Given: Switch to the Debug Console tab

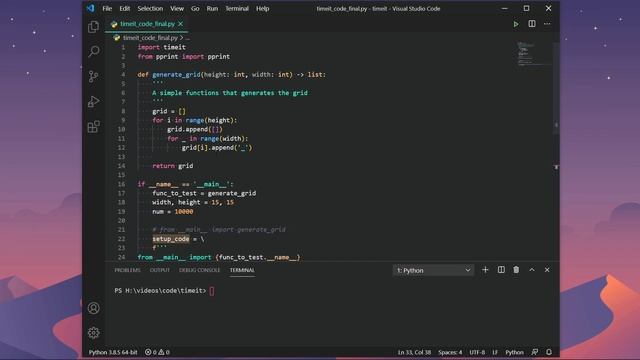Looking at the screenshot, I should click(x=200, y=270).
